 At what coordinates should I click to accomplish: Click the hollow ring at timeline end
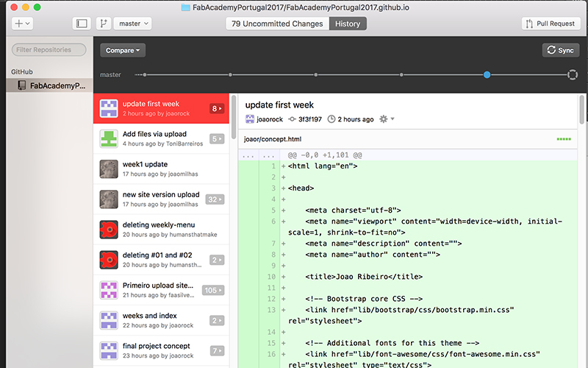coord(573,75)
